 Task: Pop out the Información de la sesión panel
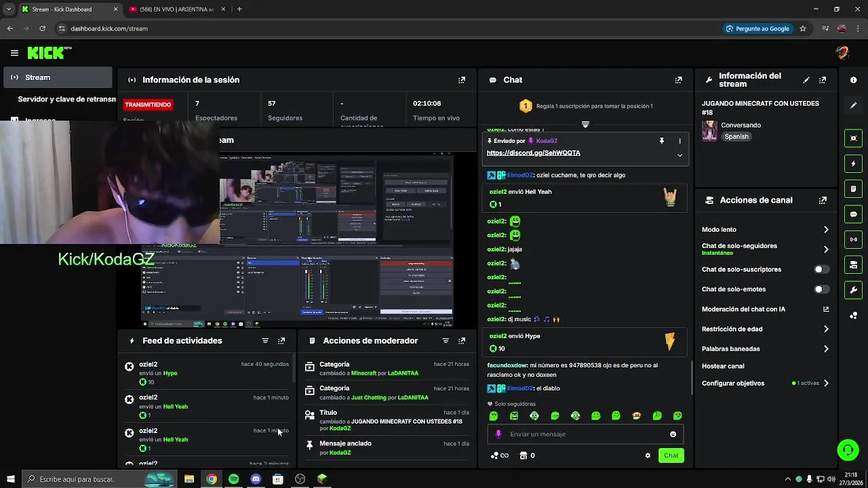(462, 80)
